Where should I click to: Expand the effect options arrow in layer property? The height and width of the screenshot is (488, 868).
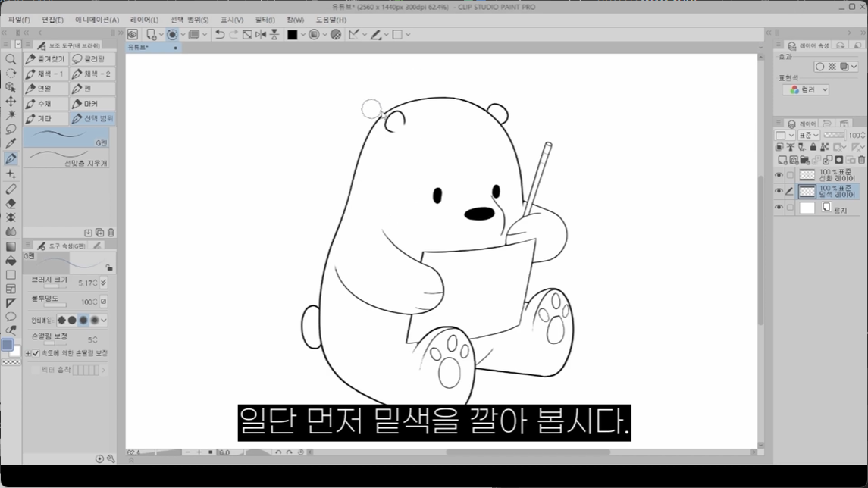854,67
